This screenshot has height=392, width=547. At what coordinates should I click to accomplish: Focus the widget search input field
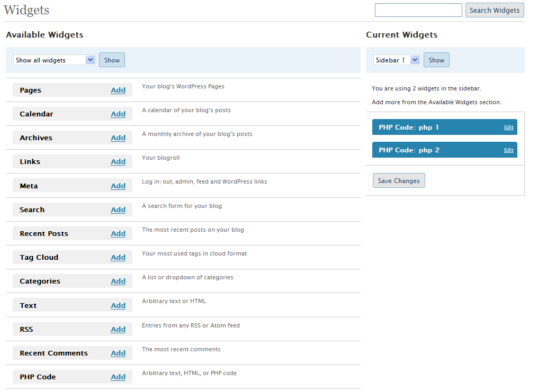click(418, 10)
